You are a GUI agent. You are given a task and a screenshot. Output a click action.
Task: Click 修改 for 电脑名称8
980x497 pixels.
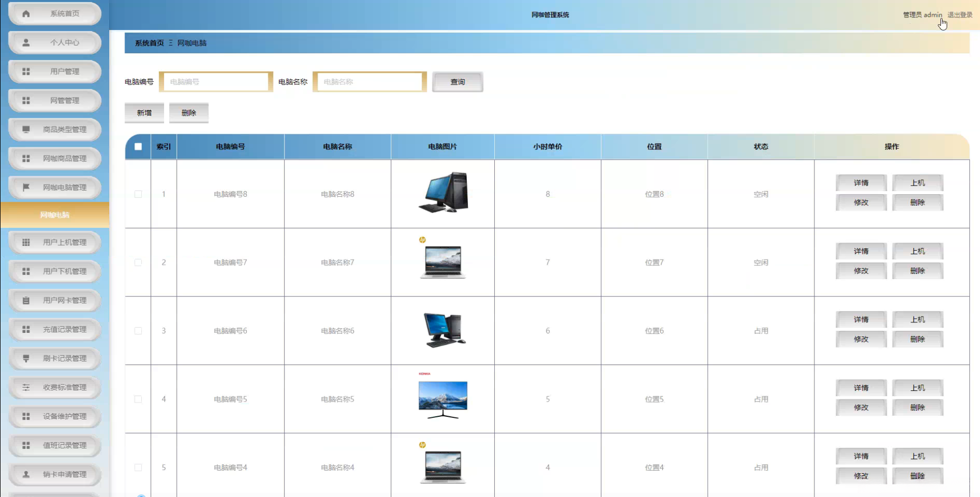tap(861, 202)
